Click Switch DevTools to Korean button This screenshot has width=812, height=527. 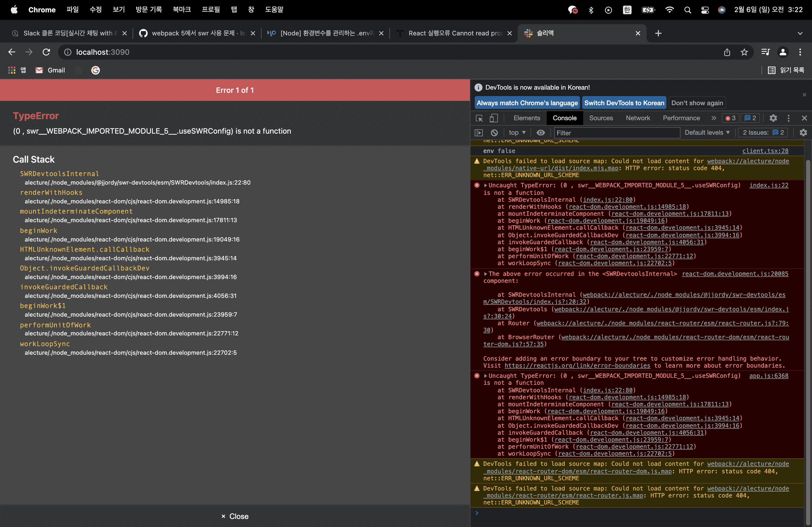(624, 103)
